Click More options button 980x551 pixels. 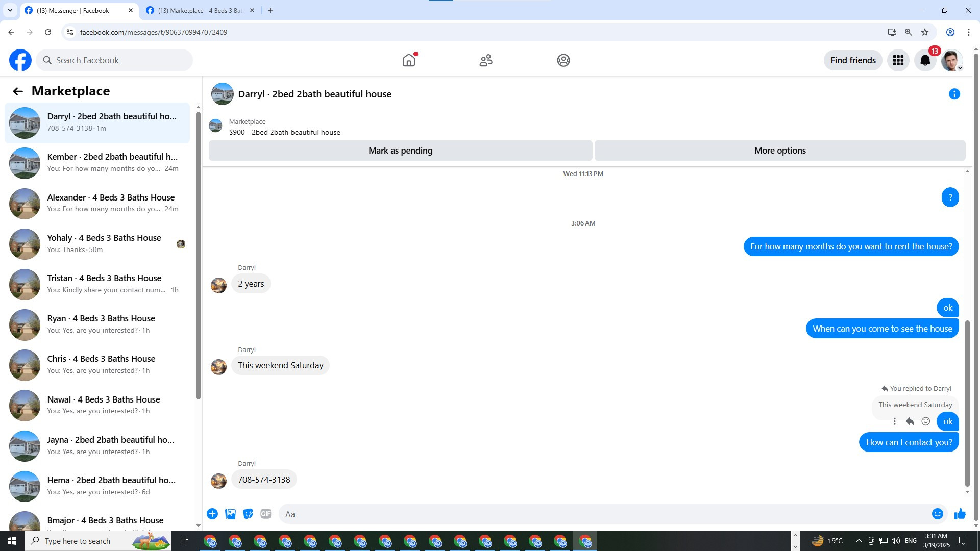point(780,151)
